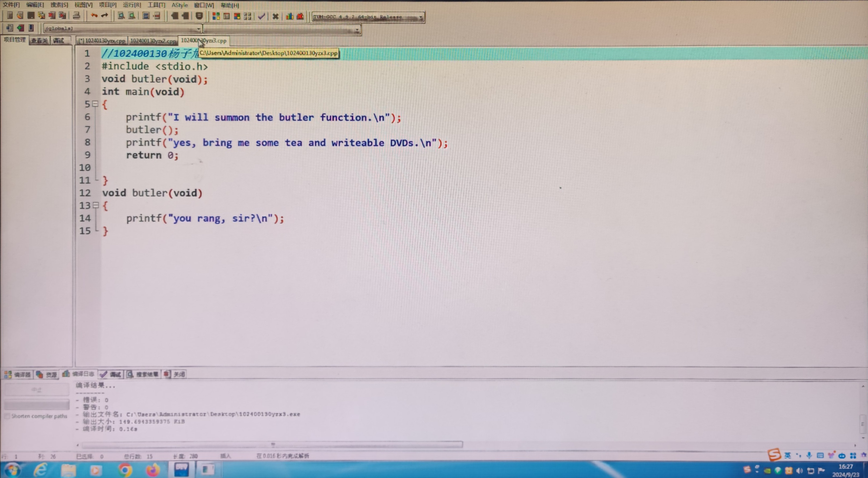
Task: Open the 文件[F] menu
Action: pos(11,5)
